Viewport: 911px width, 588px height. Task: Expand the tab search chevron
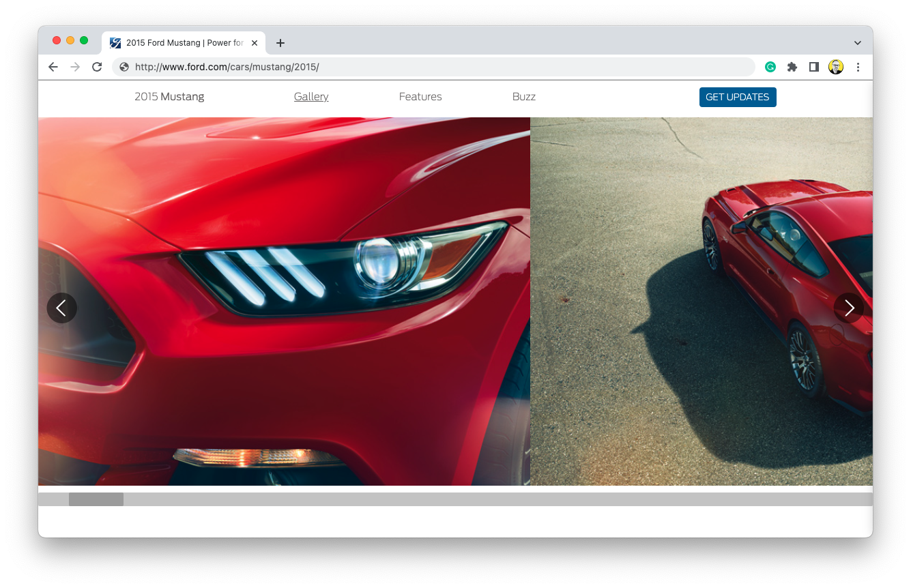click(858, 43)
